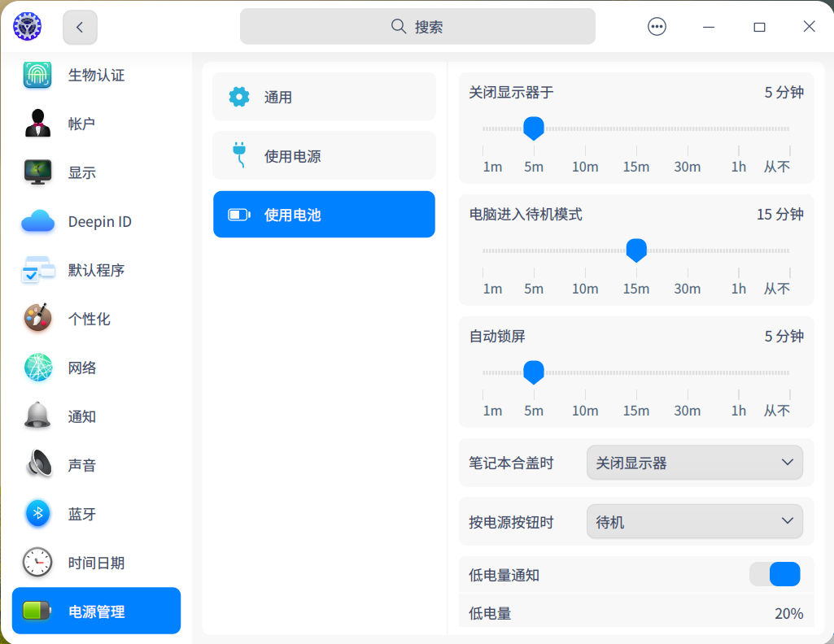Open 个性化 personalization settings
834x644 pixels.
pos(37,319)
